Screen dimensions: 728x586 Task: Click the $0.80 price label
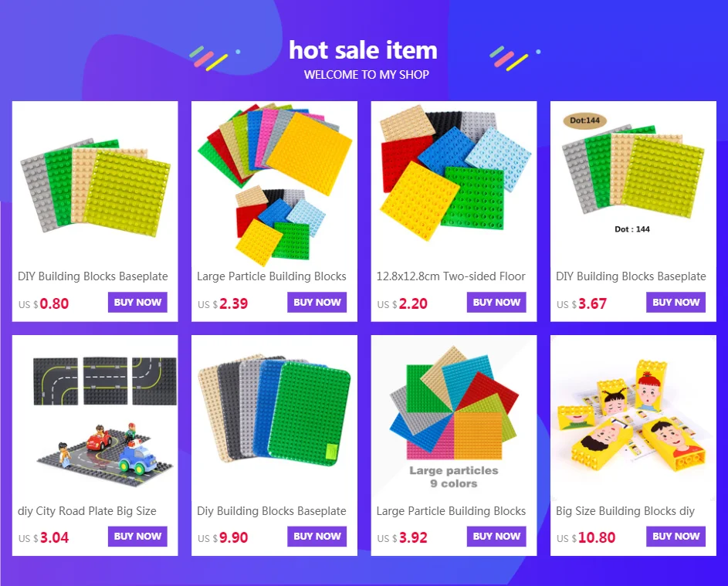coord(44,303)
